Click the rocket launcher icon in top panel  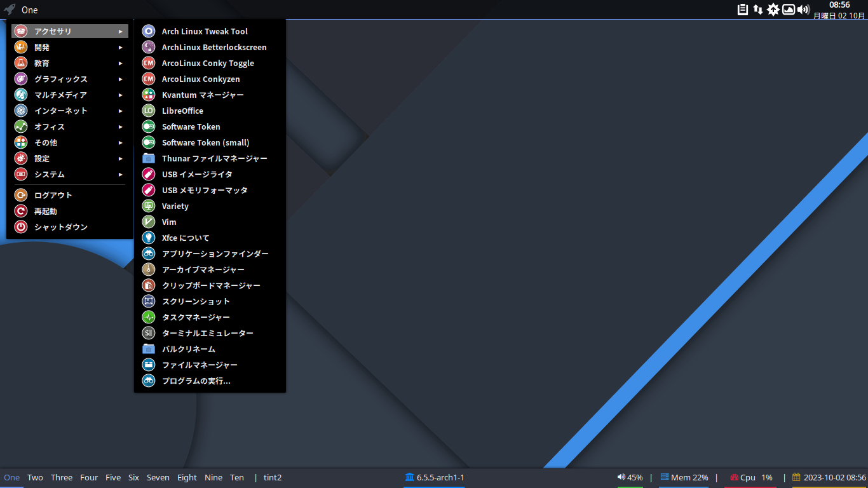10,10
